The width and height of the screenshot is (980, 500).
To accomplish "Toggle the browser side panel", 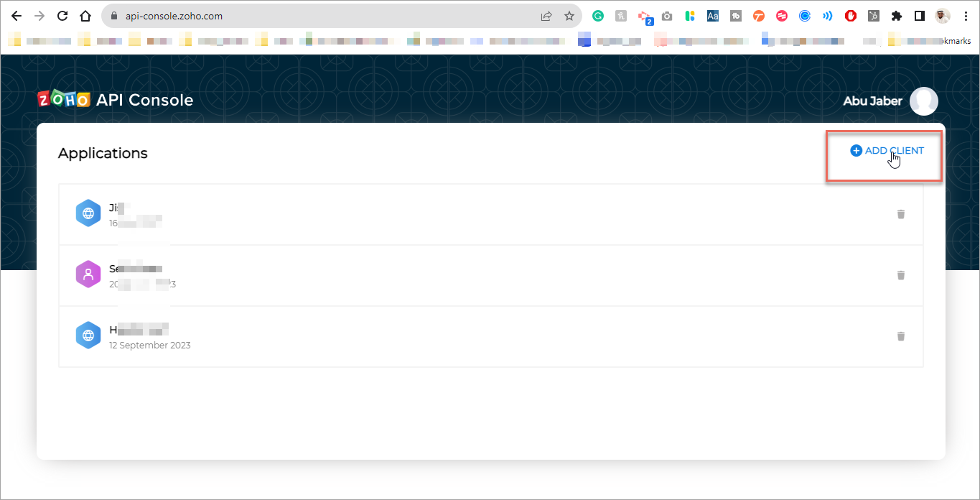I will tap(919, 16).
